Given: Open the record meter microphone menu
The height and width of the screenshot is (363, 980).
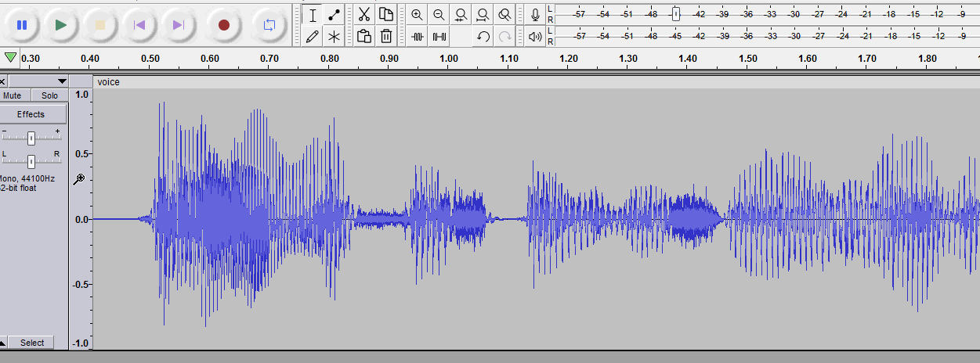Looking at the screenshot, I should (535, 14).
